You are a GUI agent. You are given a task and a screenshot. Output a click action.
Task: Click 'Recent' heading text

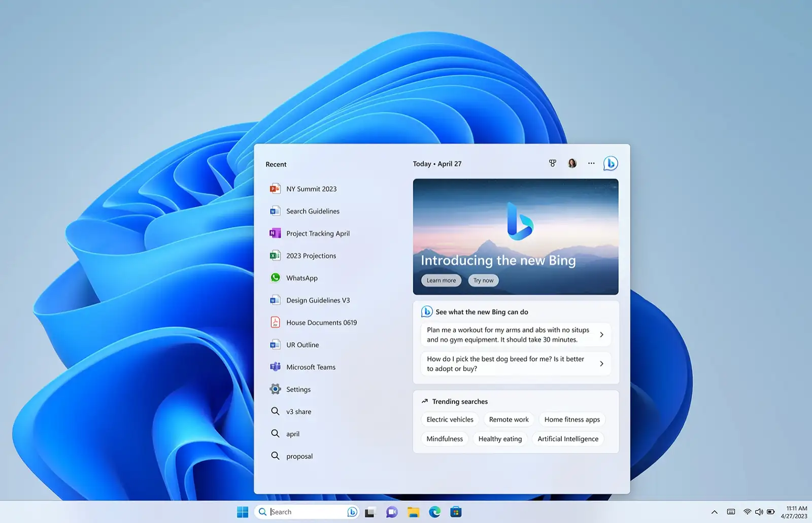pyautogui.click(x=276, y=164)
